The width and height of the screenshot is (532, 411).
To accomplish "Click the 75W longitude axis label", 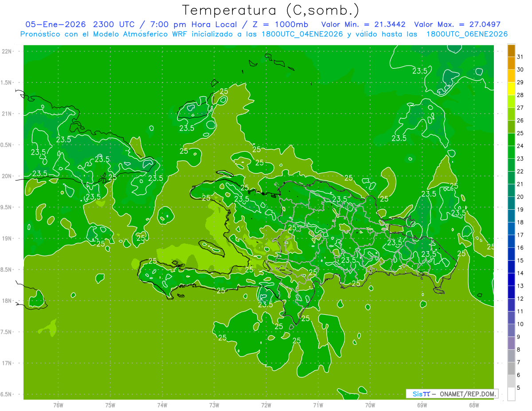I will pyautogui.click(x=110, y=405).
